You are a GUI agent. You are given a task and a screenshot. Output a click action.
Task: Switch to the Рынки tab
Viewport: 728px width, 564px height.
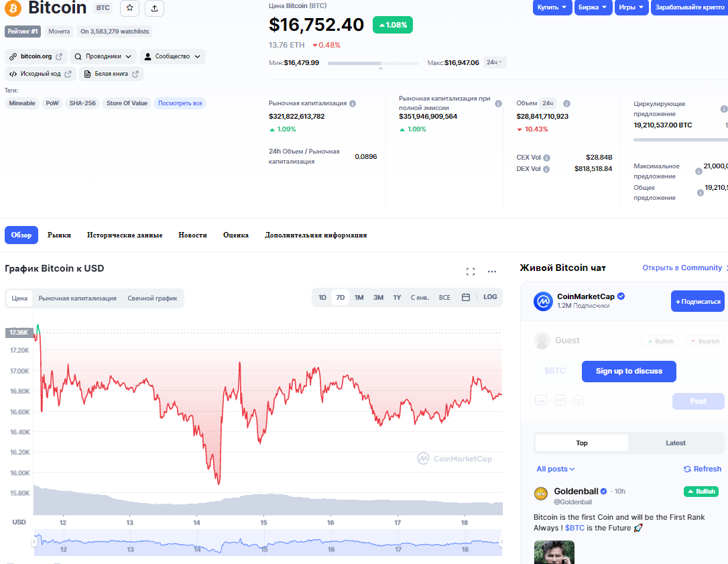click(59, 235)
